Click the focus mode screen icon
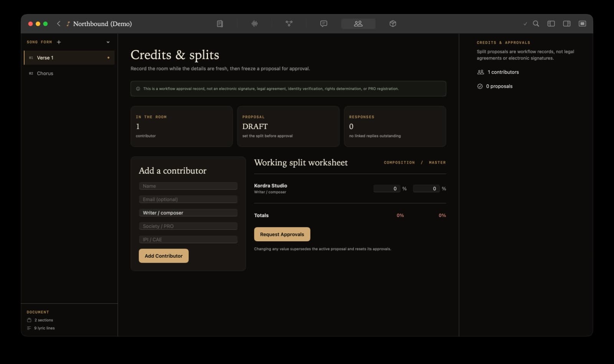Screen dimensions: 614x364 click(x=582, y=24)
